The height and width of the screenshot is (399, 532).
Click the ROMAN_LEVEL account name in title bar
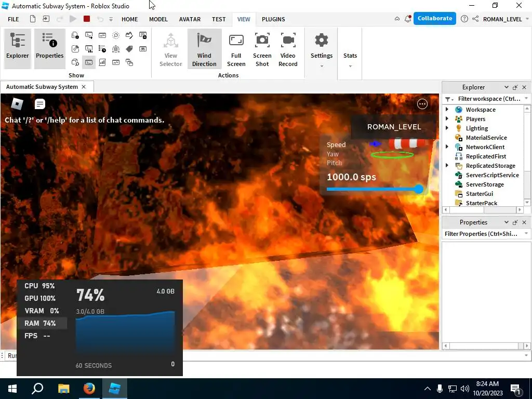pyautogui.click(x=502, y=19)
